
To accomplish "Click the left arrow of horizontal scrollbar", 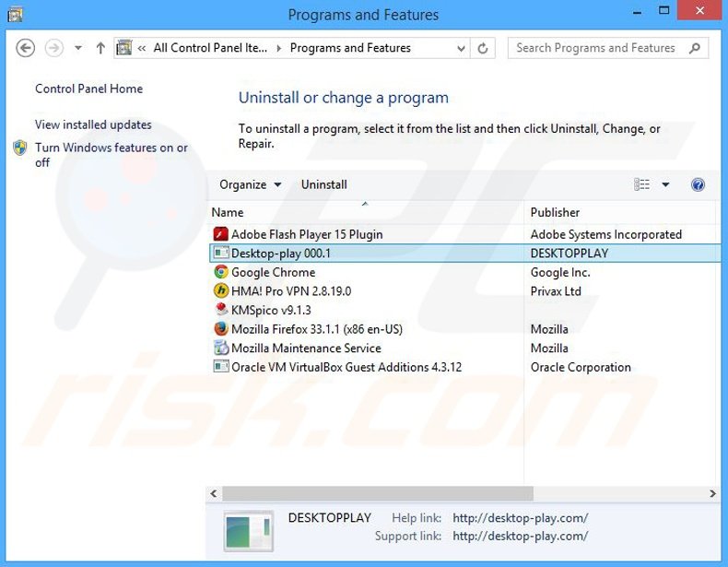I will (214, 493).
